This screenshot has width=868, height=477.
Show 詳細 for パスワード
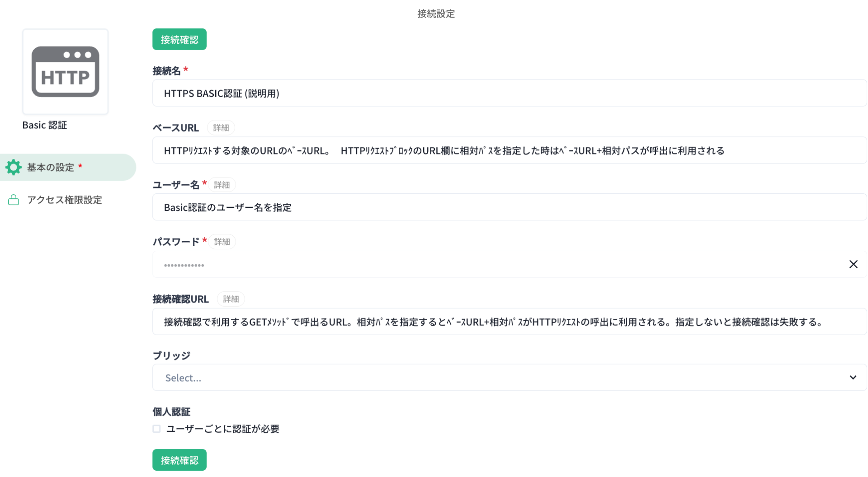(x=222, y=242)
